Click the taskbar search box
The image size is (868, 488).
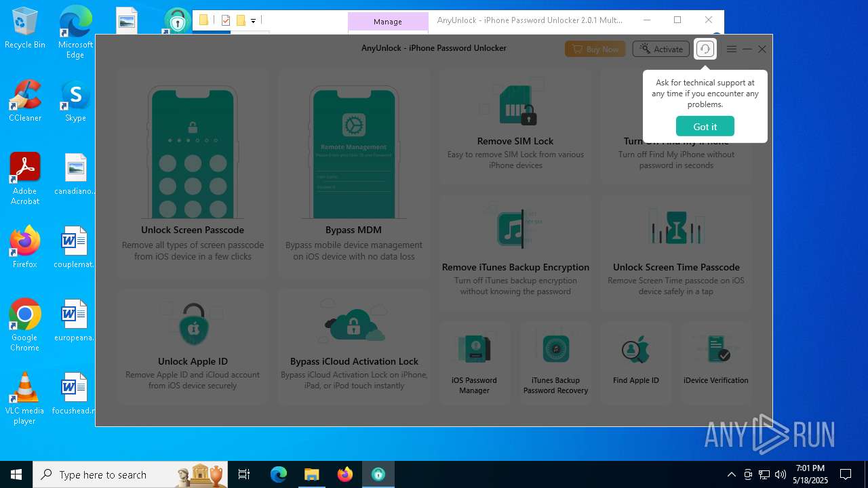tap(130, 474)
